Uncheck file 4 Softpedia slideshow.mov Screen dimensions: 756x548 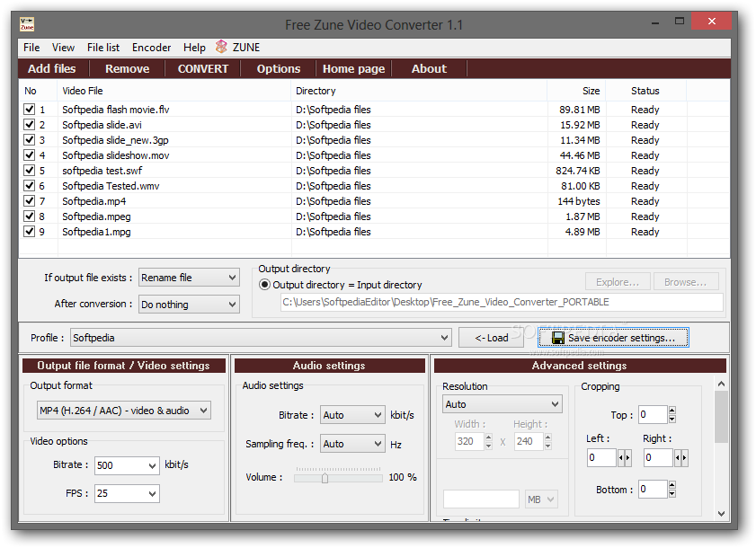(30, 155)
